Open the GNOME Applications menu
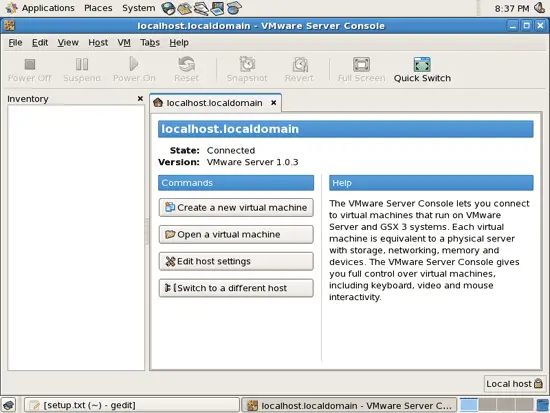This screenshot has width=550, height=413. 40,8
